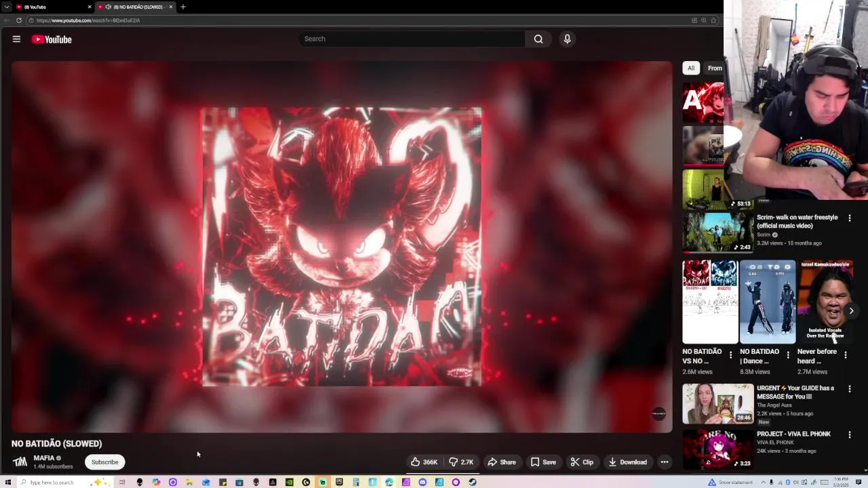The height and width of the screenshot is (488, 868).
Task: Start voice search with microphone icon
Action: click(x=568, y=39)
